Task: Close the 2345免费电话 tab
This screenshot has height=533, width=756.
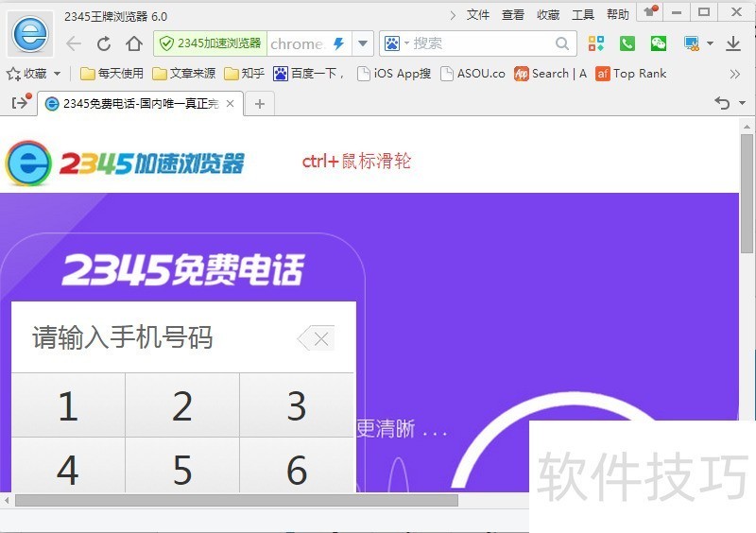Action: [x=231, y=104]
